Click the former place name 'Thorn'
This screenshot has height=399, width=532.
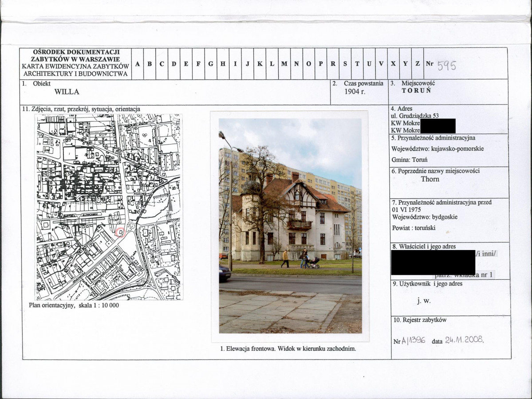[430, 179]
